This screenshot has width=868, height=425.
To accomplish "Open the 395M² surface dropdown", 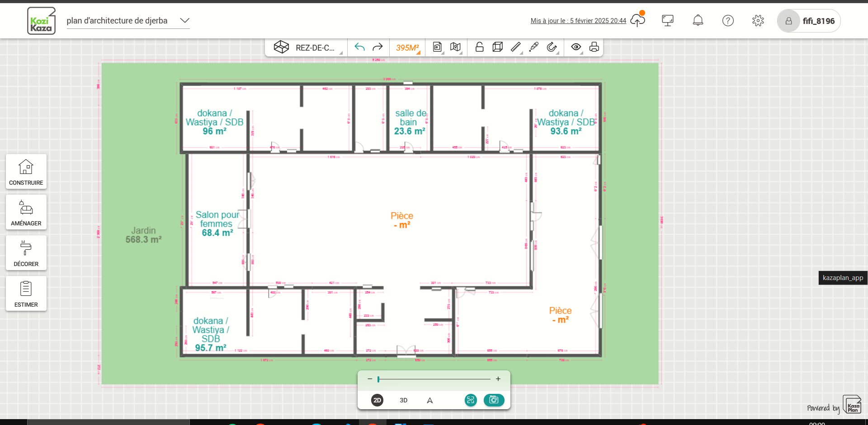I will pos(406,47).
